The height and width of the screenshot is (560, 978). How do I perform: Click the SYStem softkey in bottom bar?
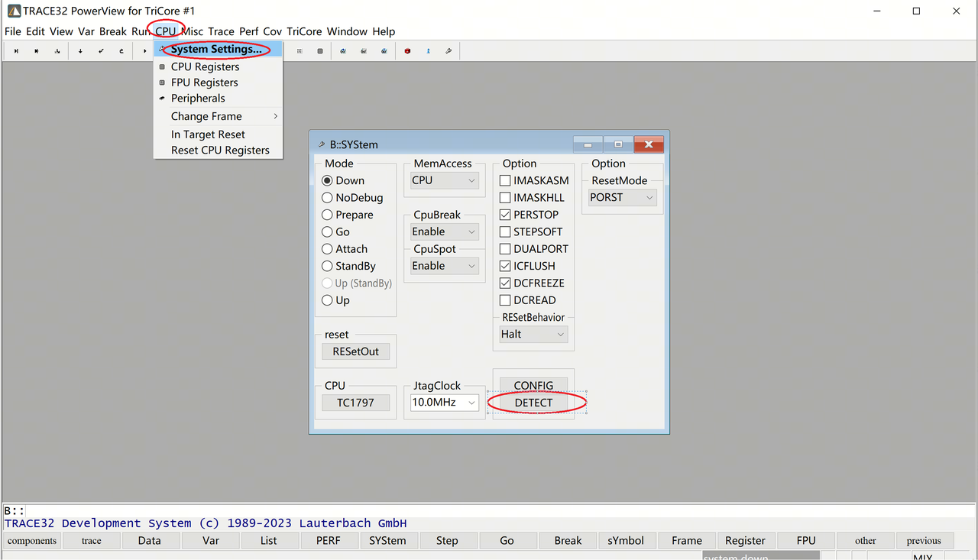[x=388, y=541]
